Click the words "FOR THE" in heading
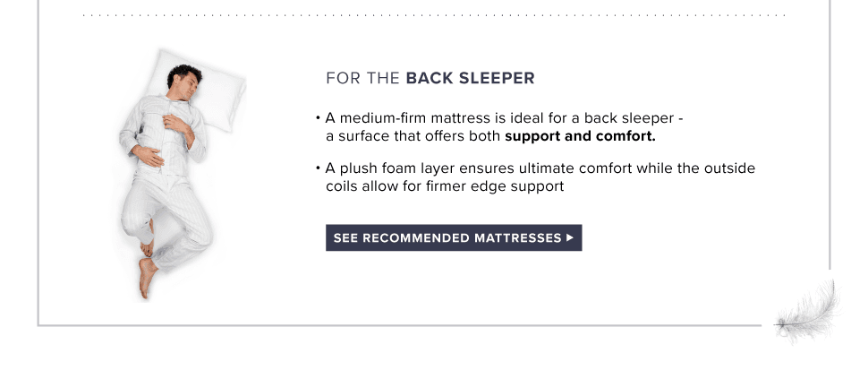 [362, 78]
